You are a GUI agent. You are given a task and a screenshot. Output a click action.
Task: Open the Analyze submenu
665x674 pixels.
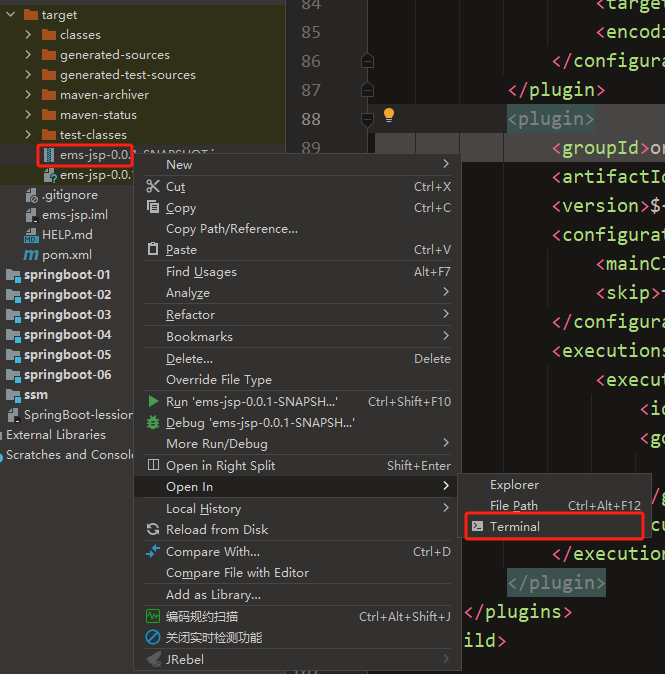point(297,293)
